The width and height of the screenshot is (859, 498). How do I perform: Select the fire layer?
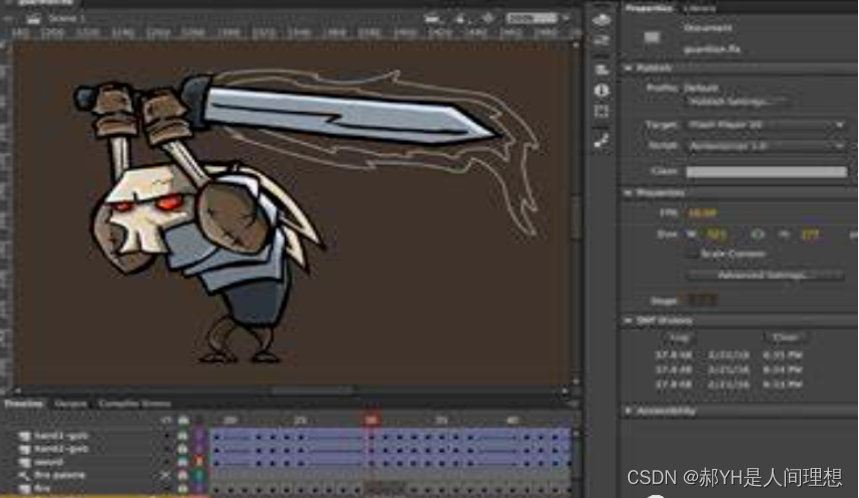coord(42,488)
